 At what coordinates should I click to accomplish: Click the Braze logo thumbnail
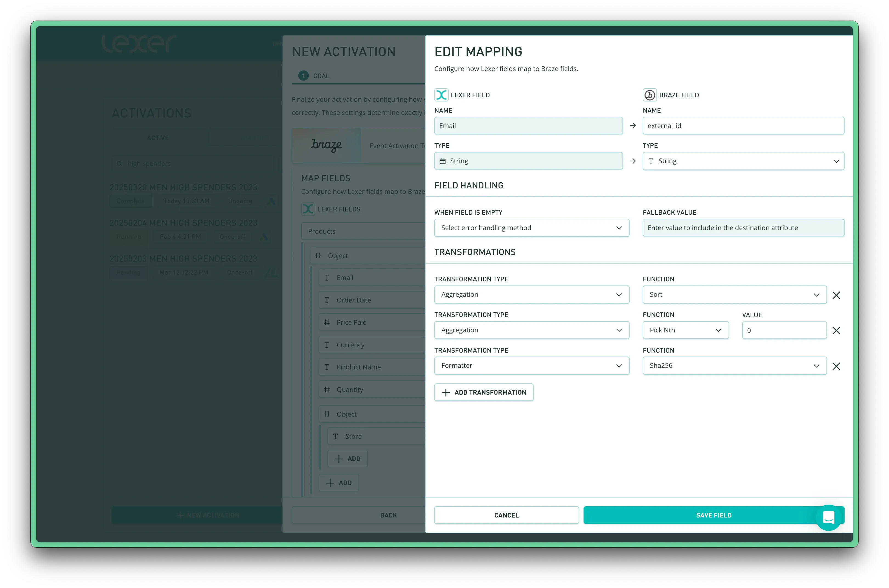click(x=326, y=146)
